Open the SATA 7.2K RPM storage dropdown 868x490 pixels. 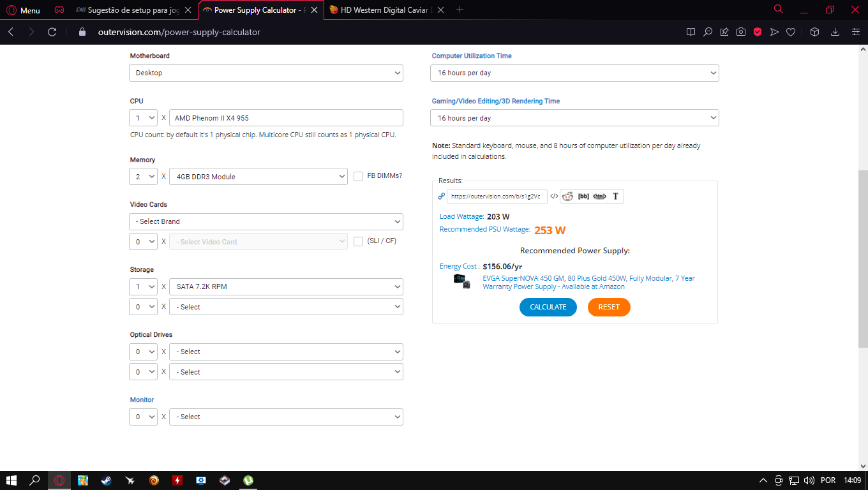tap(286, 286)
